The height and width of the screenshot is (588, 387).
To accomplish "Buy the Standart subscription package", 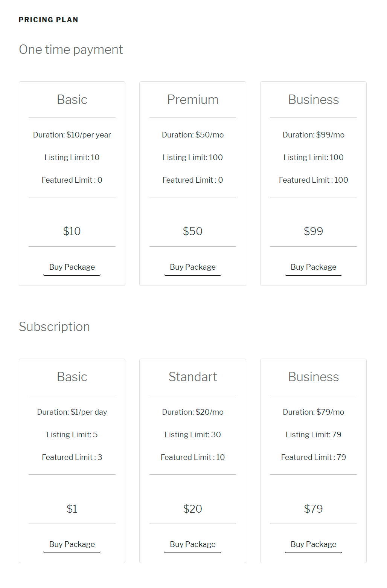I will (x=192, y=544).
